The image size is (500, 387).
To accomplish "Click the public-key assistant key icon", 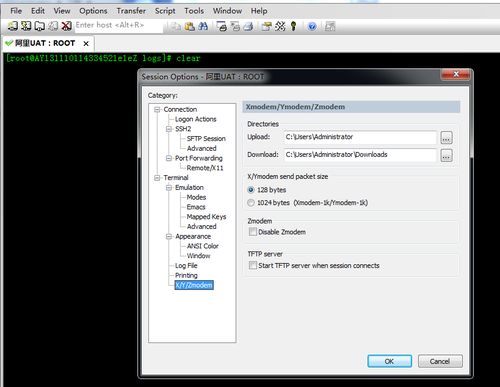I will (293, 26).
